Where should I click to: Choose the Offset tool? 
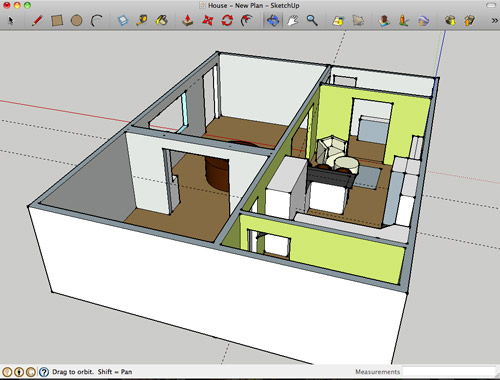246,21
